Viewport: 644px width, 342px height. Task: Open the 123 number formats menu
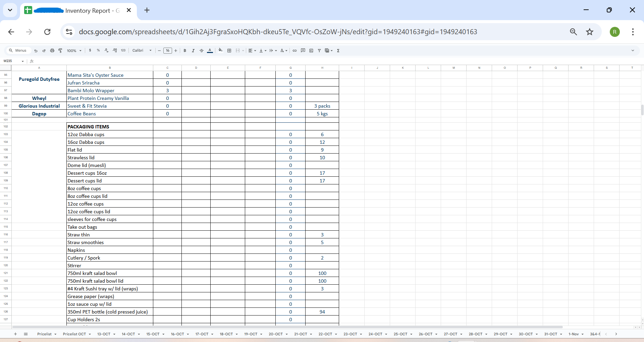(123, 51)
